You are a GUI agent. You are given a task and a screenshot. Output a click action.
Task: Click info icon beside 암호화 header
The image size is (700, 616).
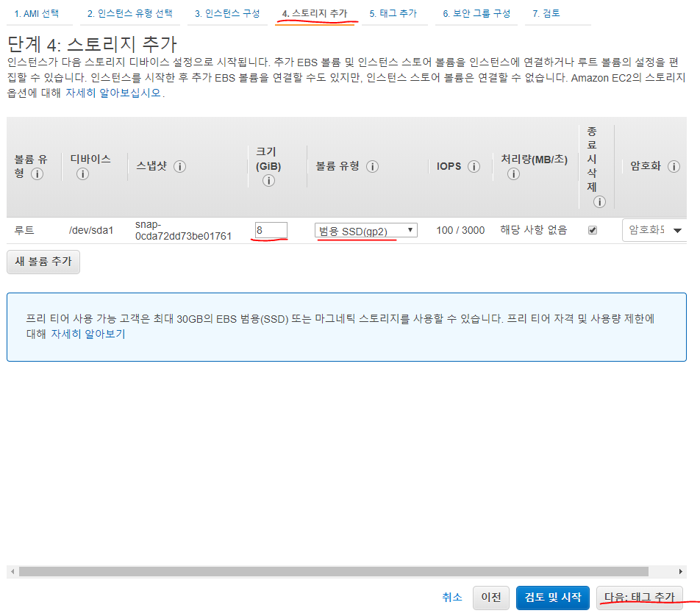coord(674,167)
